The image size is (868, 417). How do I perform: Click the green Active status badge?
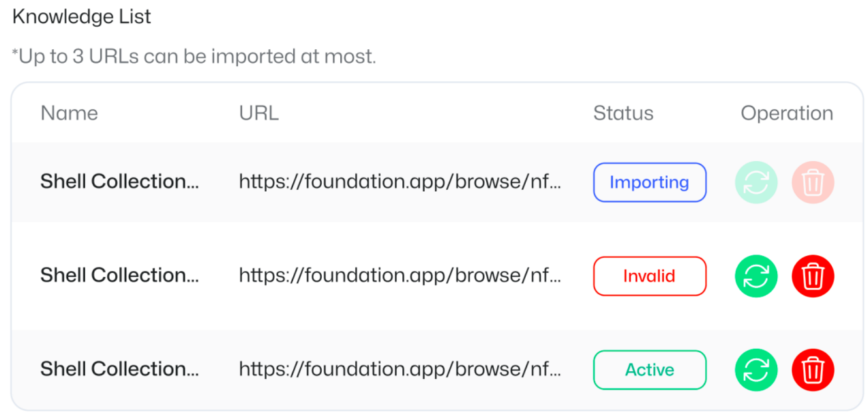(x=649, y=370)
